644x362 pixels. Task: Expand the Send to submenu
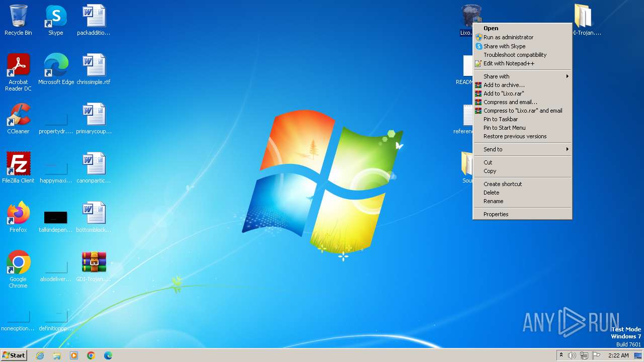click(x=522, y=149)
